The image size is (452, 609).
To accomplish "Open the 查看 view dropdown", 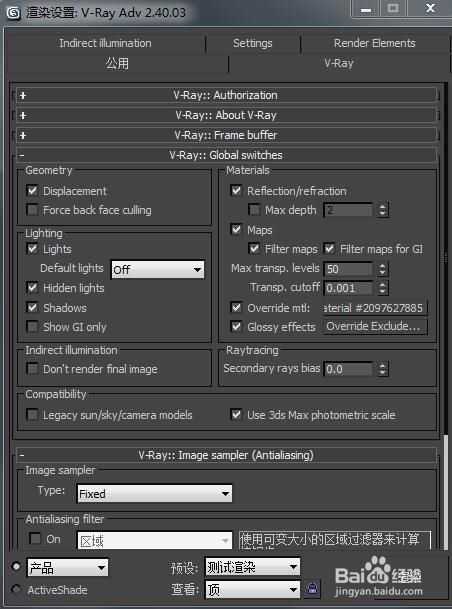I will pos(252,590).
